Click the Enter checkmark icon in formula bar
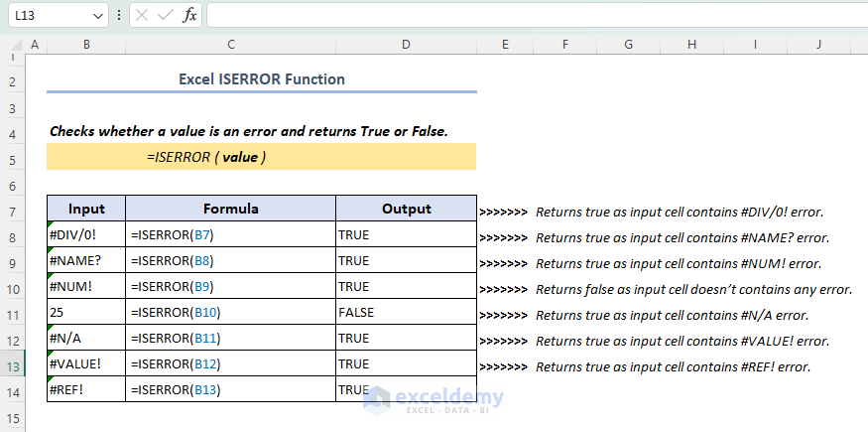Image resolution: width=868 pixels, height=432 pixels. (x=166, y=16)
